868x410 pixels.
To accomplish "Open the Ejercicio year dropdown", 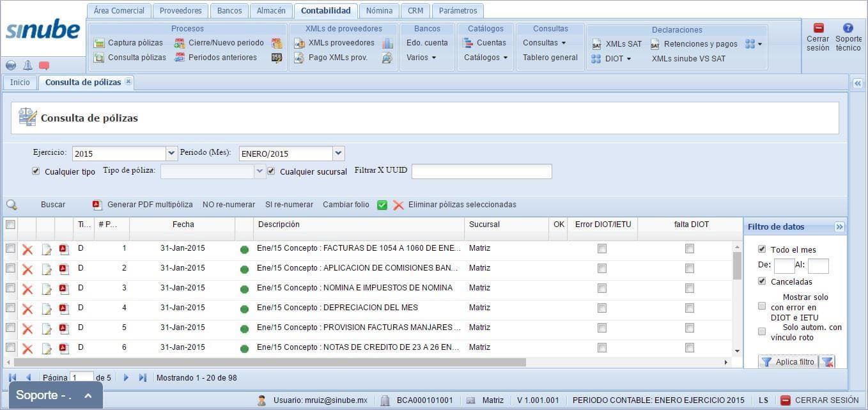I will coord(171,154).
